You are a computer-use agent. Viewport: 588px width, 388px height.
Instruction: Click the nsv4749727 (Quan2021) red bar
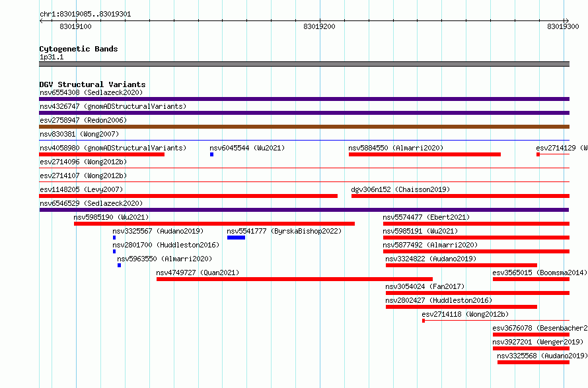point(295,279)
